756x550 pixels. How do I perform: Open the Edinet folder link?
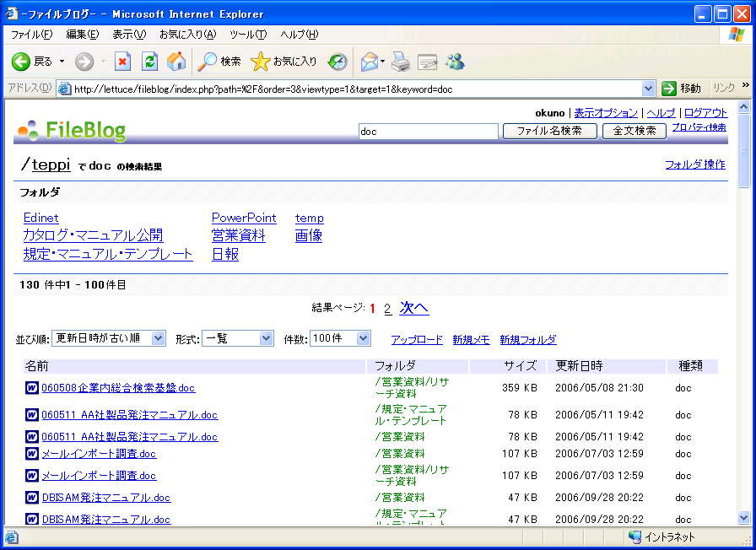pos(41,218)
